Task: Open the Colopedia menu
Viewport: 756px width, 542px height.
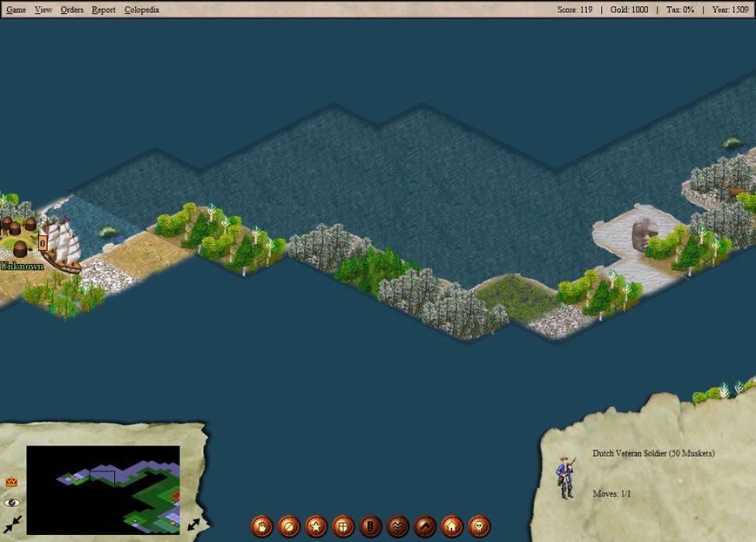Action: [142, 10]
